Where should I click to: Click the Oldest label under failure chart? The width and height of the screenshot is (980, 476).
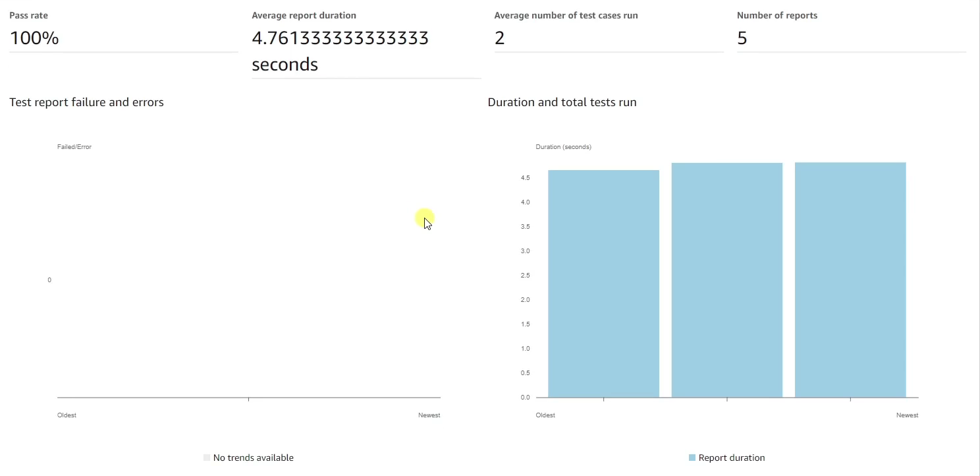click(67, 415)
